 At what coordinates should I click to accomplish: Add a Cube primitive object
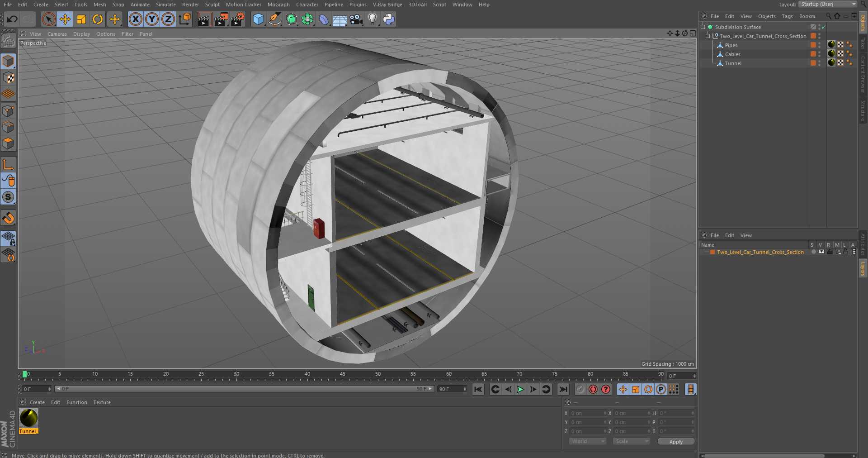coord(258,19)
